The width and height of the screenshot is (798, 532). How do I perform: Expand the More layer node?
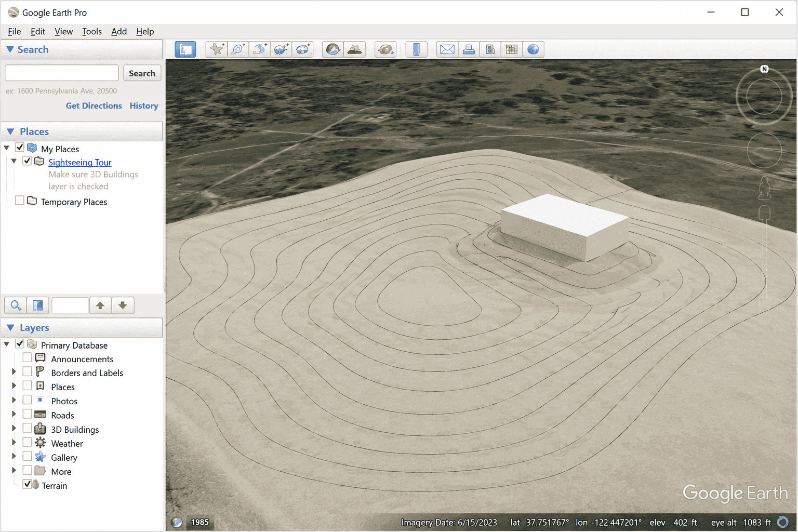[14, 471]
